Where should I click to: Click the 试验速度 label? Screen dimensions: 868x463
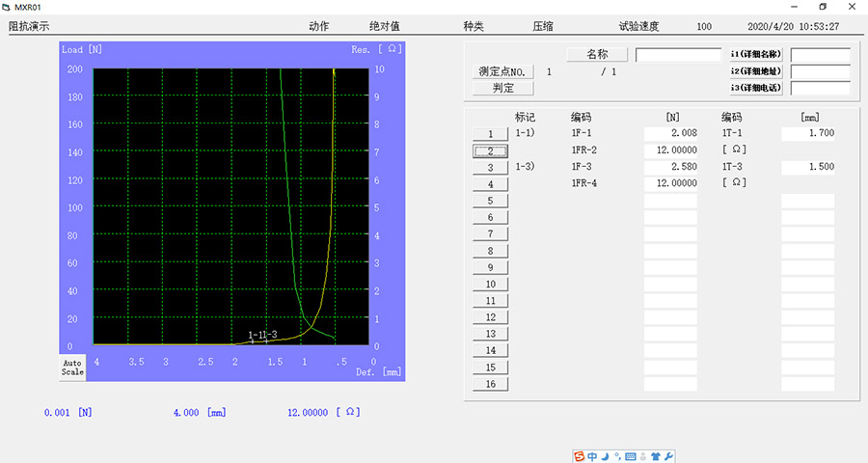[x=638, y=26]
